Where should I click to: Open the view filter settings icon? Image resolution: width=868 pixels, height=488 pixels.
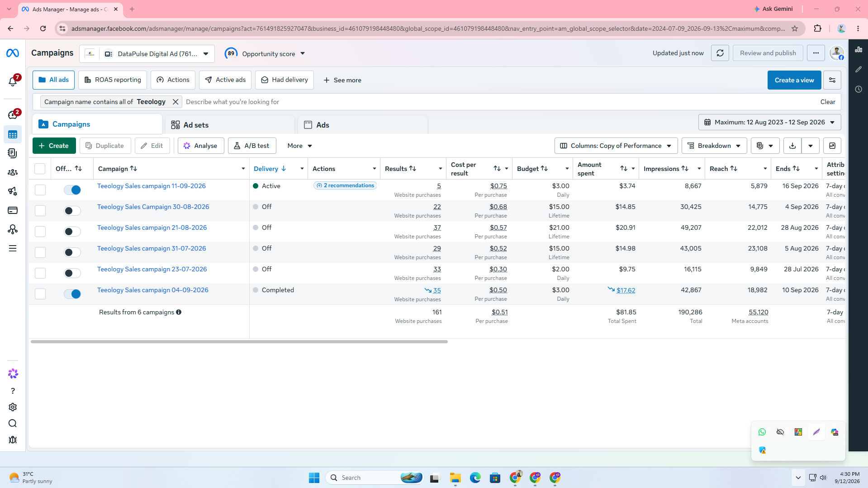832,80
